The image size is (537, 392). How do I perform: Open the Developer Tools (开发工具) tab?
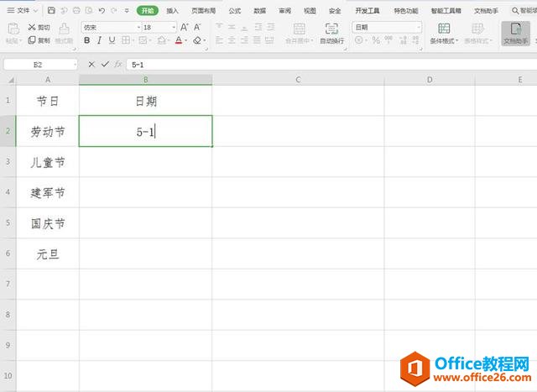(368, 11)
